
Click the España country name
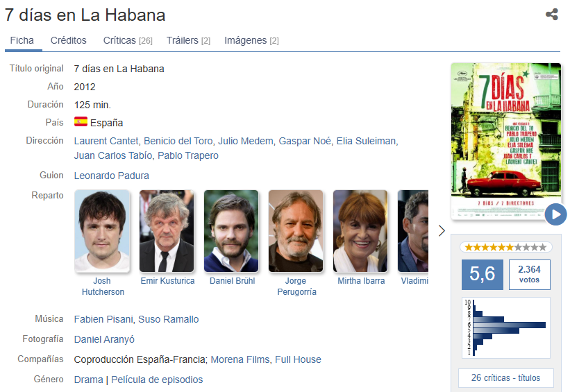click(106, 123)
